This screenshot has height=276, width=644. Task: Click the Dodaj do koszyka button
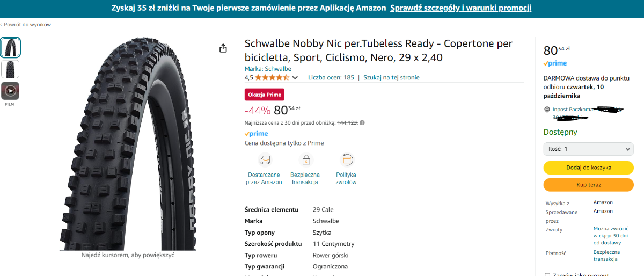588,168
